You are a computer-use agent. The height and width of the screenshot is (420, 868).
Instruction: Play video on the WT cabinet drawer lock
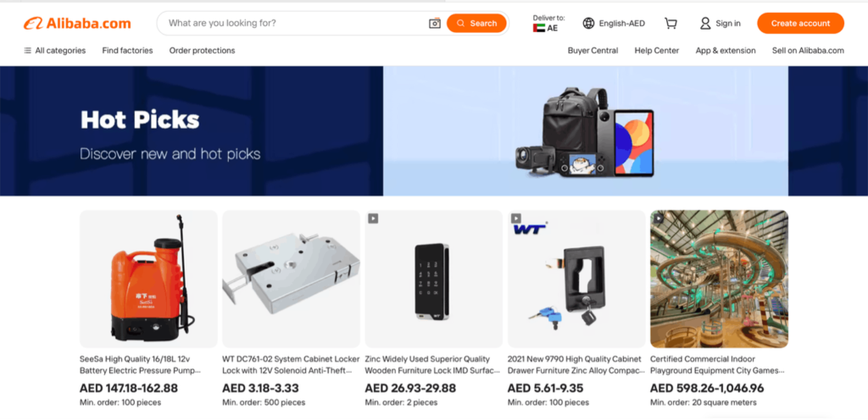[x=516, y=218]
